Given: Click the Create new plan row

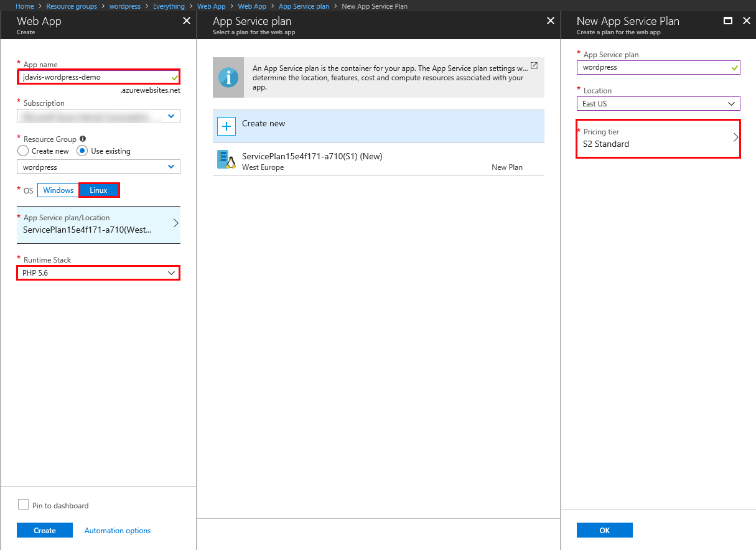Looking at the screenshot, I should coord(378,126).
